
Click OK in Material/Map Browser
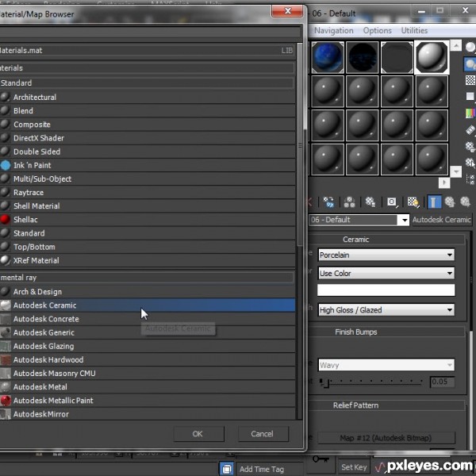tap(198, 434)
